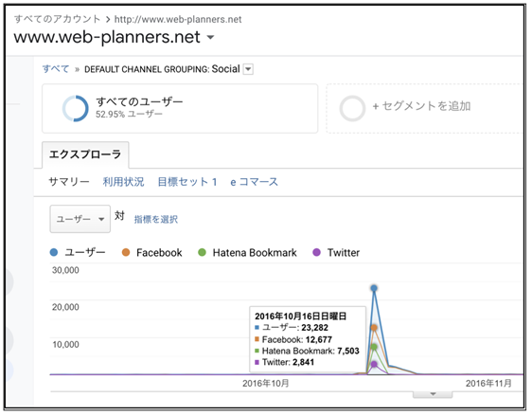Click the chart collapse arrow handle below graph

click(433, 394)
